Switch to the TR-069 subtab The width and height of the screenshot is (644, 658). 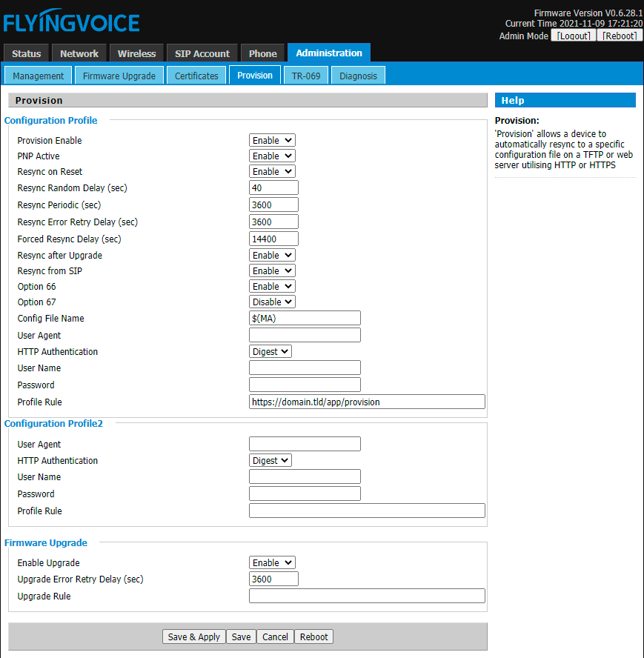305,76
